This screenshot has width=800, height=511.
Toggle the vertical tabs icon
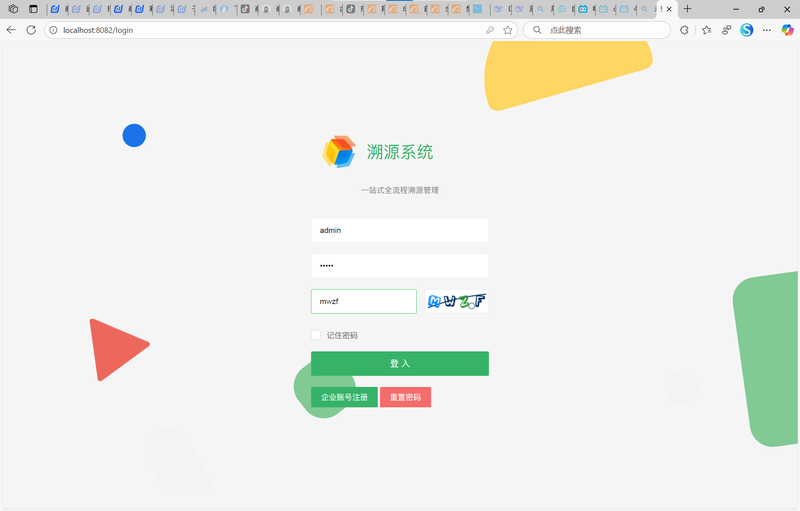coord(33,9)
